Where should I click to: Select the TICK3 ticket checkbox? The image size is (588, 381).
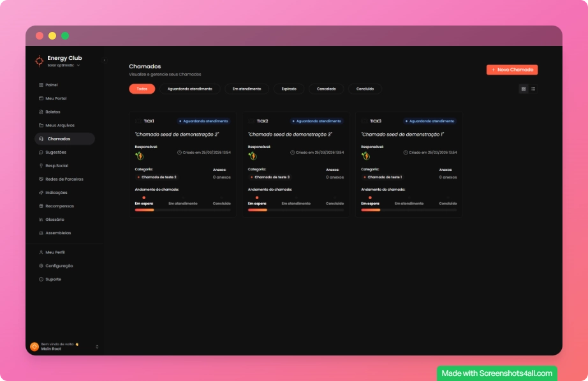tap(364, 121)
